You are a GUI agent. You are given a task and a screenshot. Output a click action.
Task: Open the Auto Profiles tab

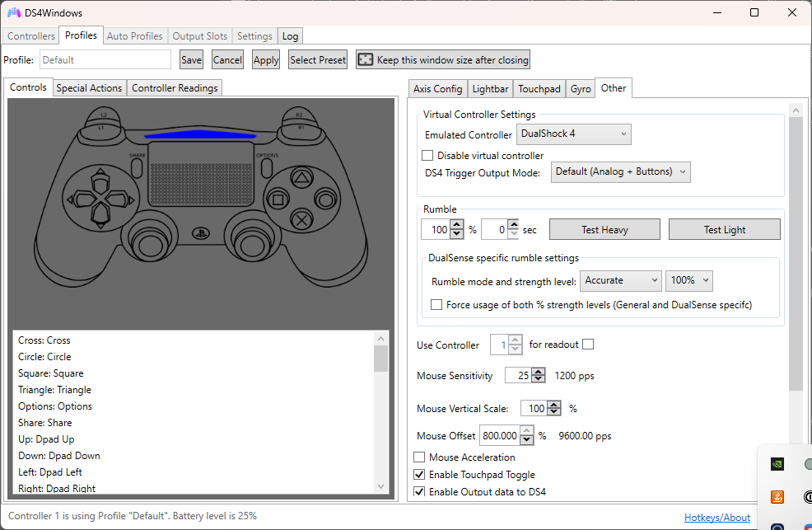[x=134, y=35]
